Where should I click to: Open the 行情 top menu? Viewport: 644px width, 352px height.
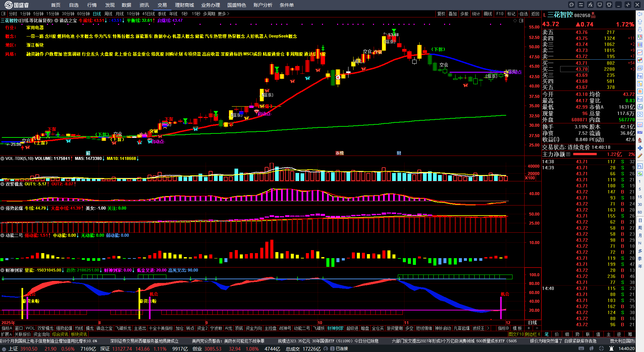tap(92, 5)
